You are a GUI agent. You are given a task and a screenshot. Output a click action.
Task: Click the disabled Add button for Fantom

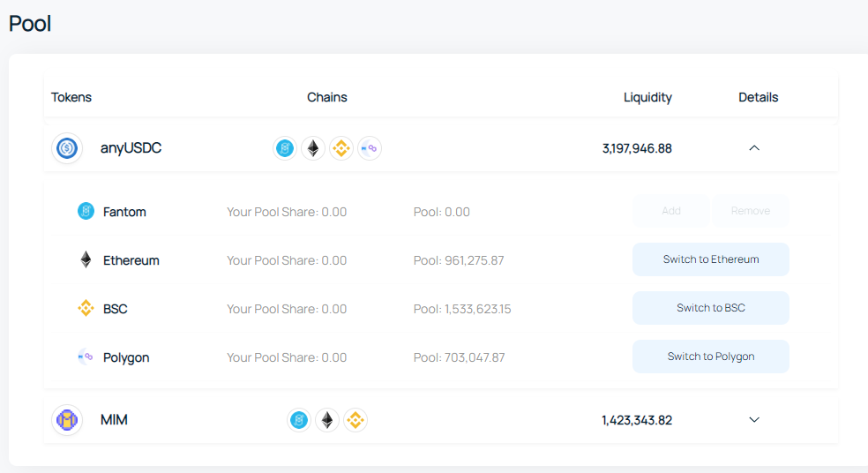pyautogui.click(x=671, y=211)
